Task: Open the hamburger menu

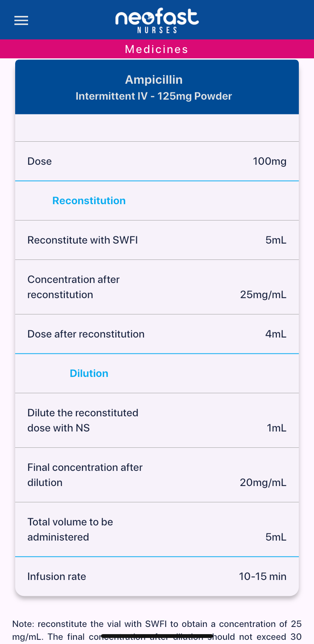Action: tap(21, 20)
